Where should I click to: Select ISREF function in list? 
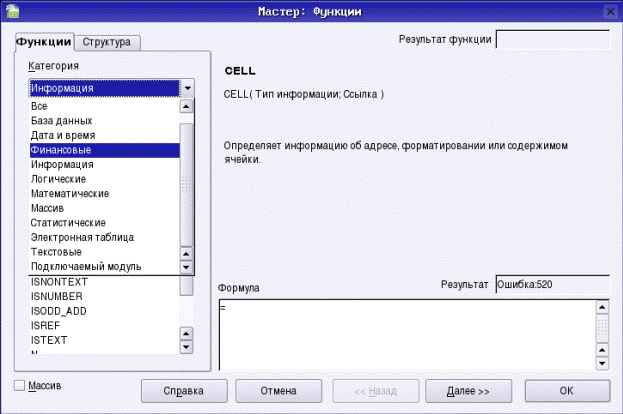(104, 326)
